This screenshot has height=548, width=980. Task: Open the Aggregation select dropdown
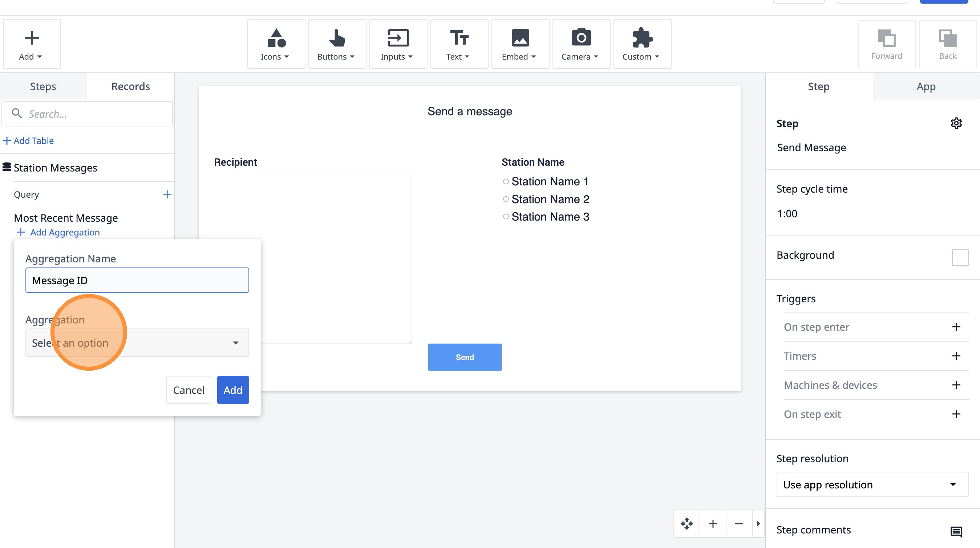click(x=137, y=343)
